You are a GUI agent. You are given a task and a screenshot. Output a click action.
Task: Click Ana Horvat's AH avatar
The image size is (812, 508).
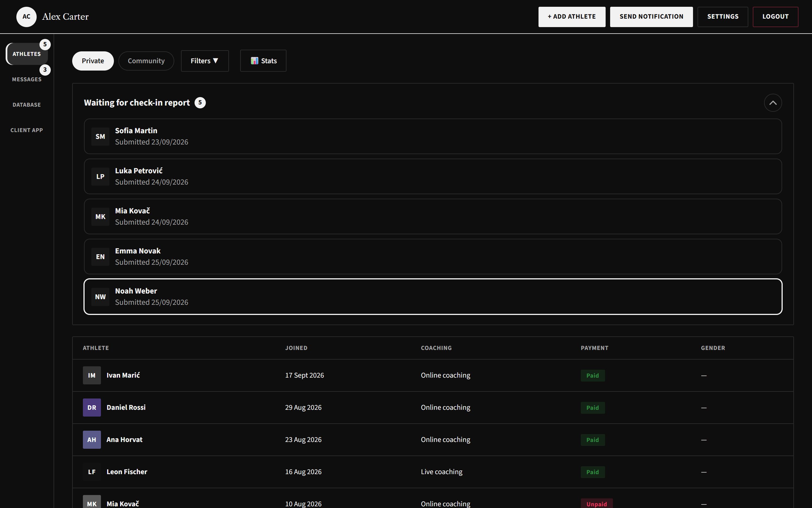92,440
